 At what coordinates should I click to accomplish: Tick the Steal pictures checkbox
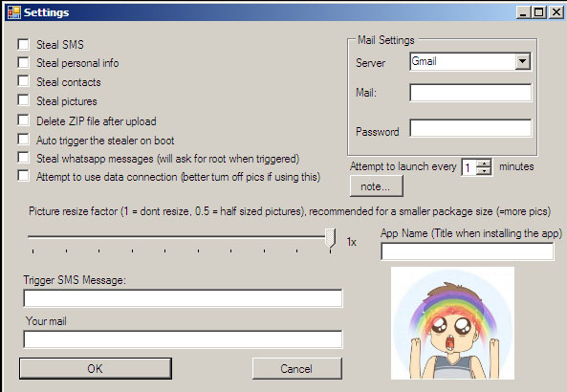24,99
